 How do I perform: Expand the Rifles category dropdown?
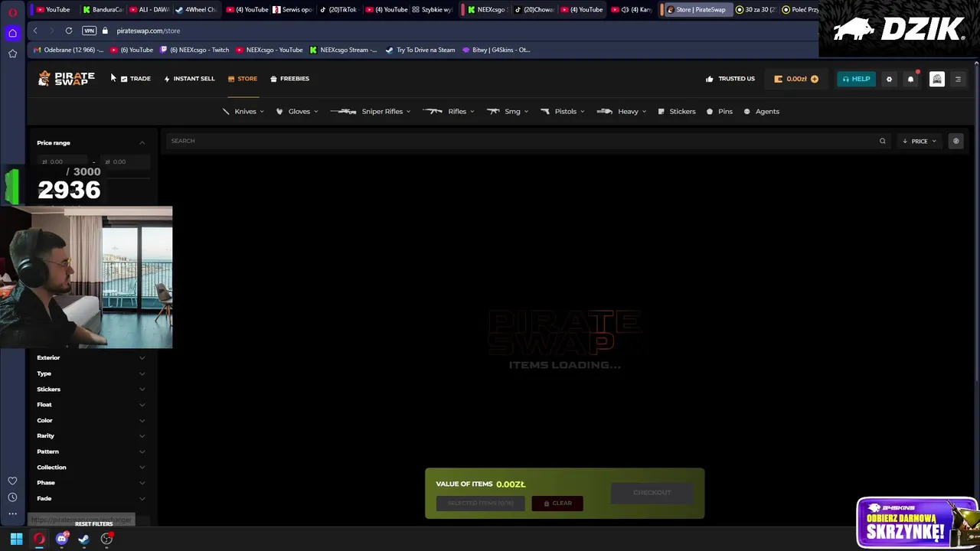[449, 112]
